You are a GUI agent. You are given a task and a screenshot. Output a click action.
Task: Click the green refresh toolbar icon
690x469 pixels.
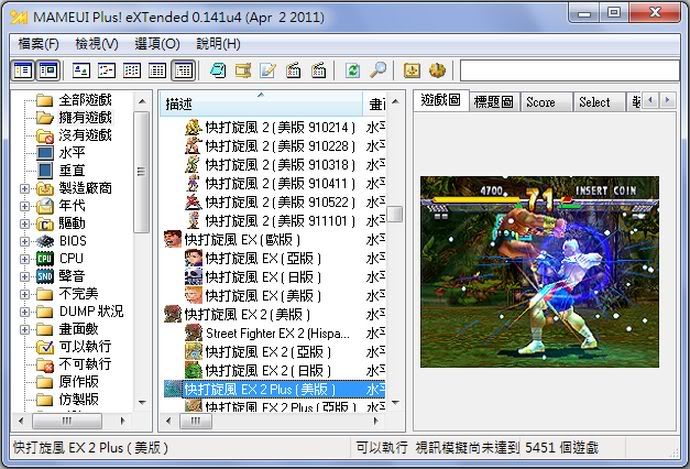tap(353, 70)
